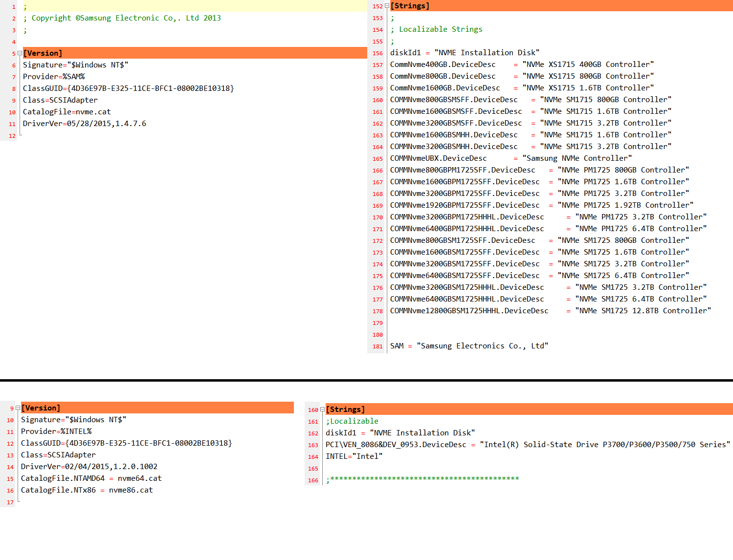Click the DriverVer=05/28/2015,1.4.7.6 line
The image size is (733, 560).
[x=85, y=124]
